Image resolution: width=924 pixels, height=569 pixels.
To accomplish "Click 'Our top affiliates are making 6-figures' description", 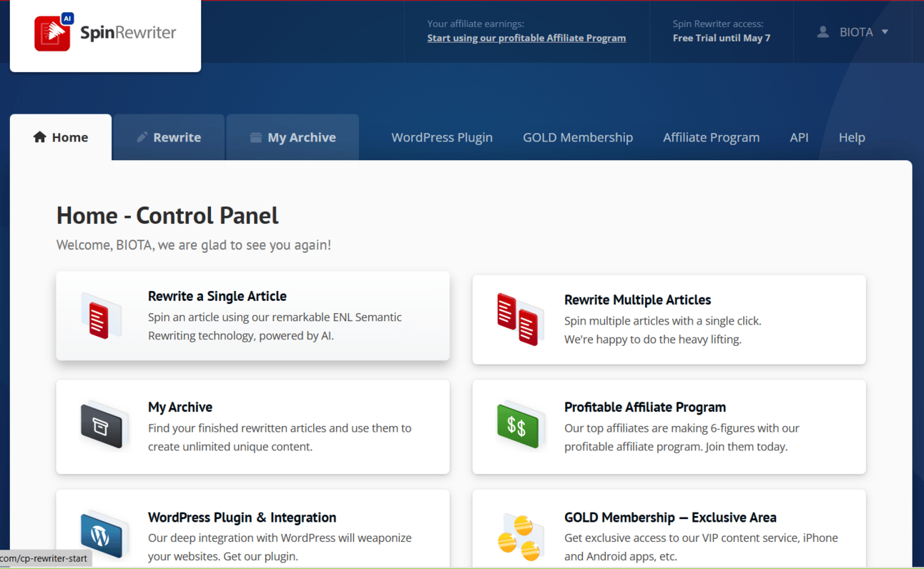I will coord(682,437).
